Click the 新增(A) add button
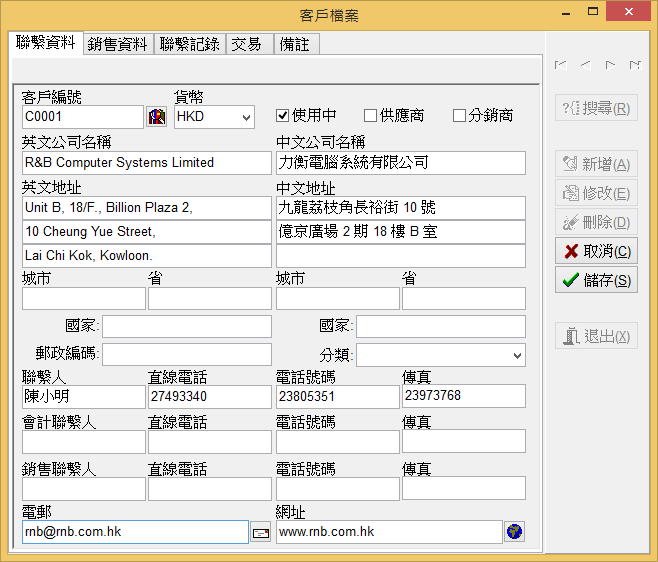658x562 pixels. click(596, 164)
